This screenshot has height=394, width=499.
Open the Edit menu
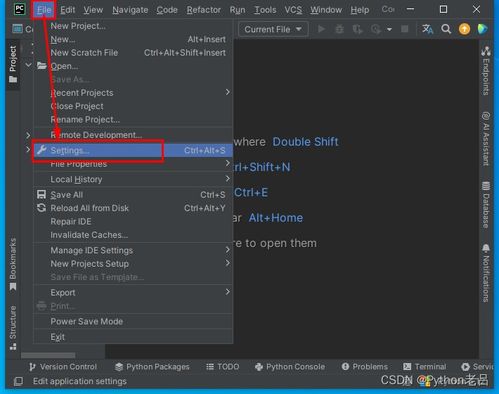click(x=68, y=10)
